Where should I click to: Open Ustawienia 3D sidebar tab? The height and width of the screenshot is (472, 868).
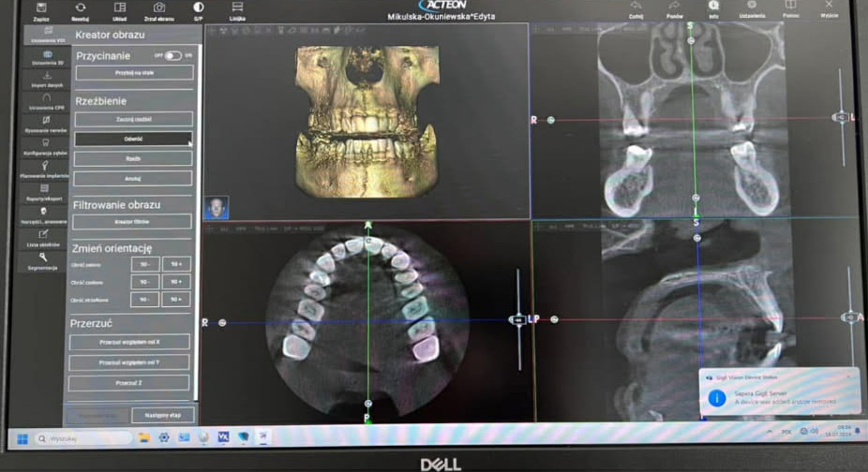click(x=47, y=57)
